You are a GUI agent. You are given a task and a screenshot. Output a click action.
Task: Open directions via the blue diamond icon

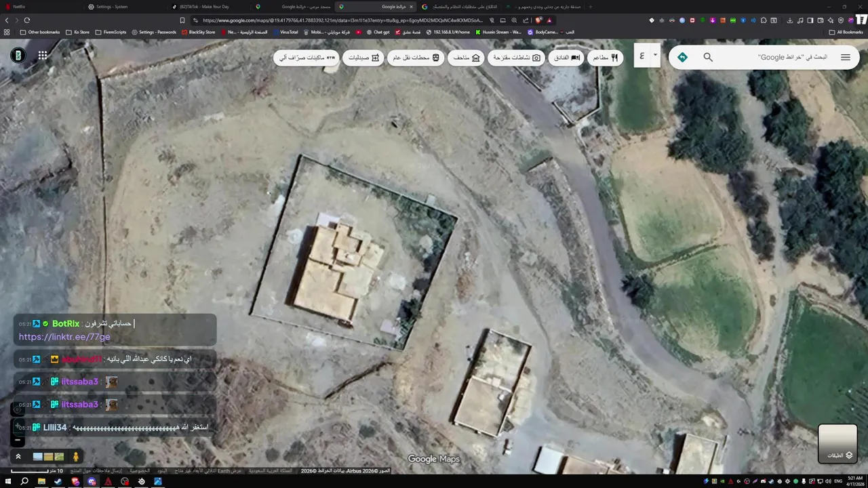tap(682, 58)
